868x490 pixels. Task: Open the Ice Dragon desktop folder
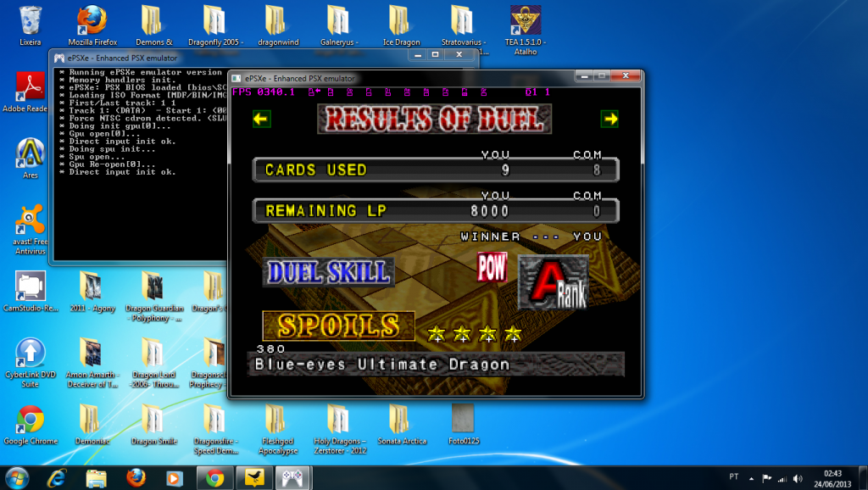401,26
